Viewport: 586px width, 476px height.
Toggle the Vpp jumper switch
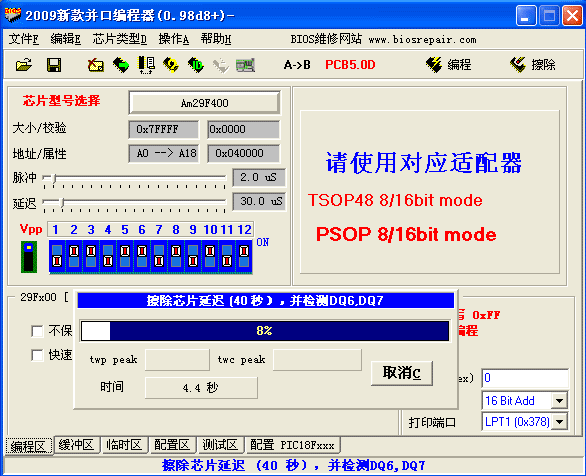[x=29, y=257]
